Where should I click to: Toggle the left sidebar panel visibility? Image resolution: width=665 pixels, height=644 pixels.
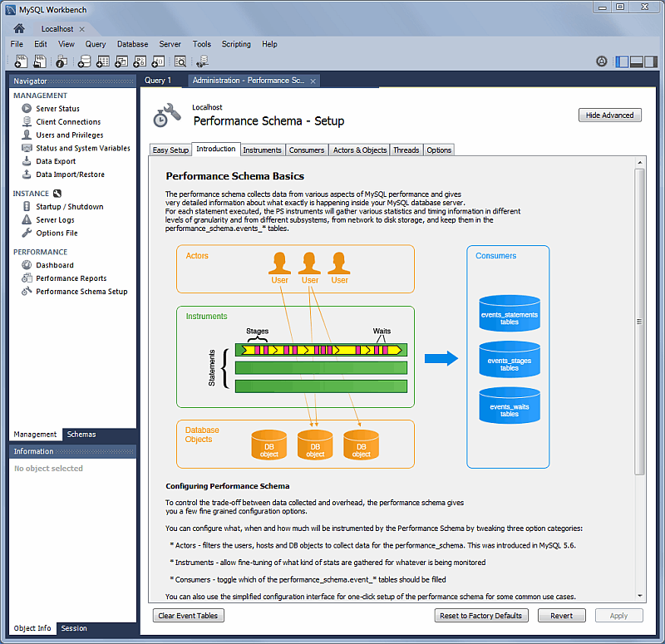[x=622, y=61]
